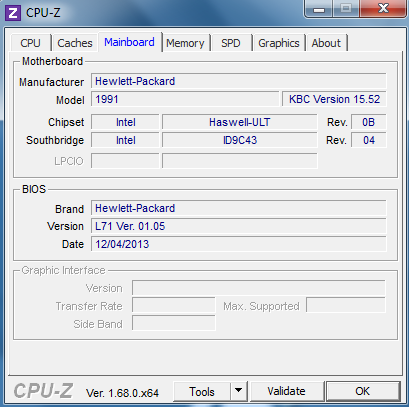Minimize the CPU-Z window
The height and width of the screenshot is (407, 409).
319,9
